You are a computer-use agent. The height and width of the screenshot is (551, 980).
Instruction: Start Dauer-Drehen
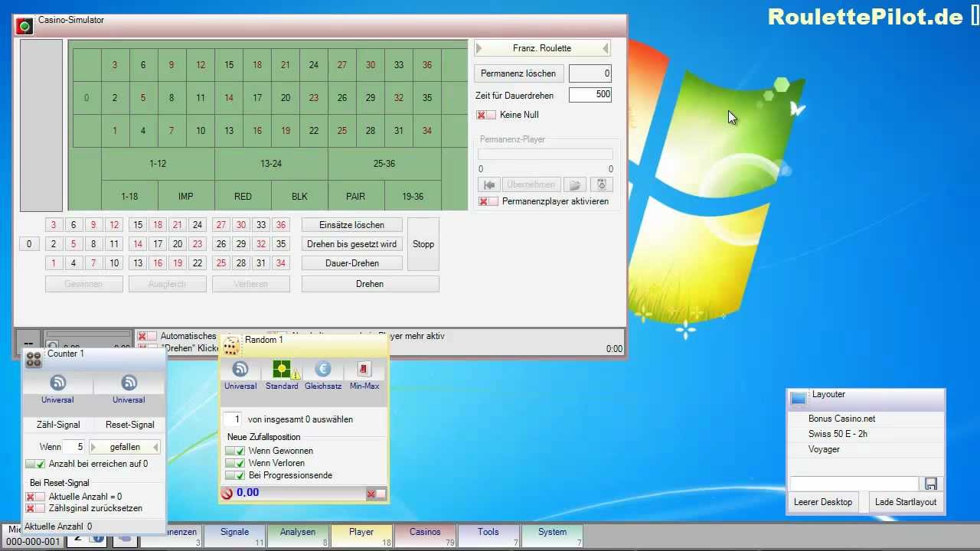click(351, 262)
